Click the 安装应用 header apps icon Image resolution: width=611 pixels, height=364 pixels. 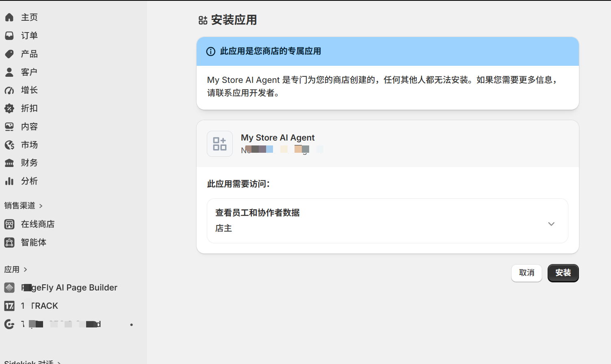[203, 20]
